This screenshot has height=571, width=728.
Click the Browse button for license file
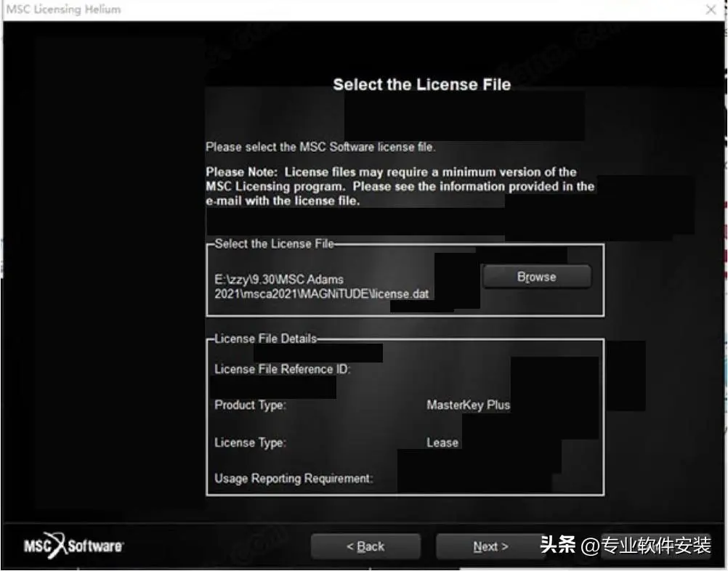[537, 277]
